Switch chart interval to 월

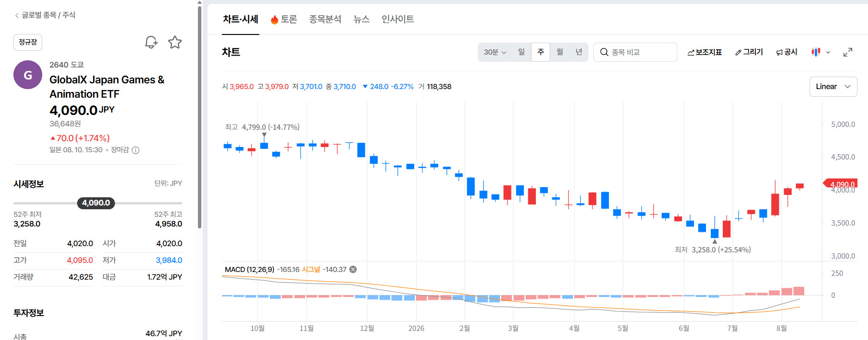pos(560,52)
